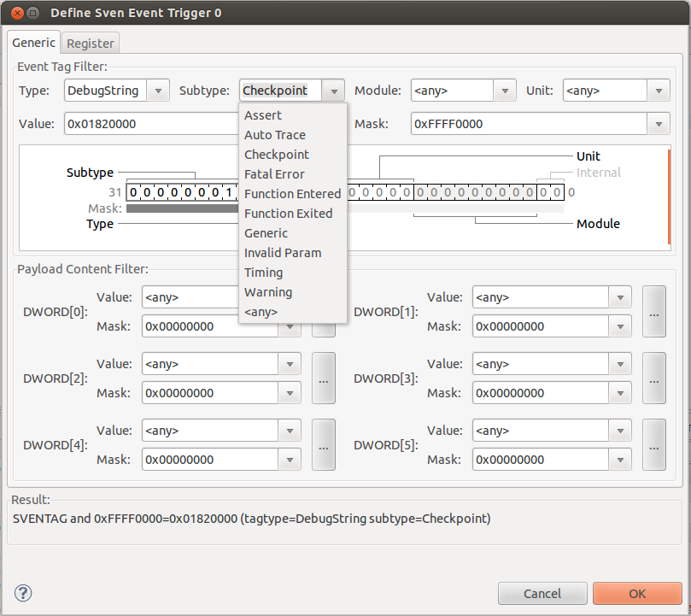
Task: Open the Module dropdown
Action: (505, 91)
